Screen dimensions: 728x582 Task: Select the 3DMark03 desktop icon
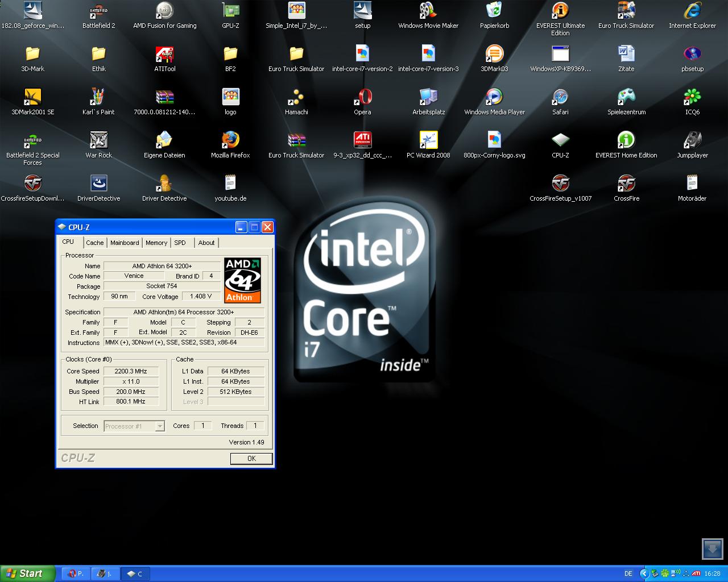point(494,59)
